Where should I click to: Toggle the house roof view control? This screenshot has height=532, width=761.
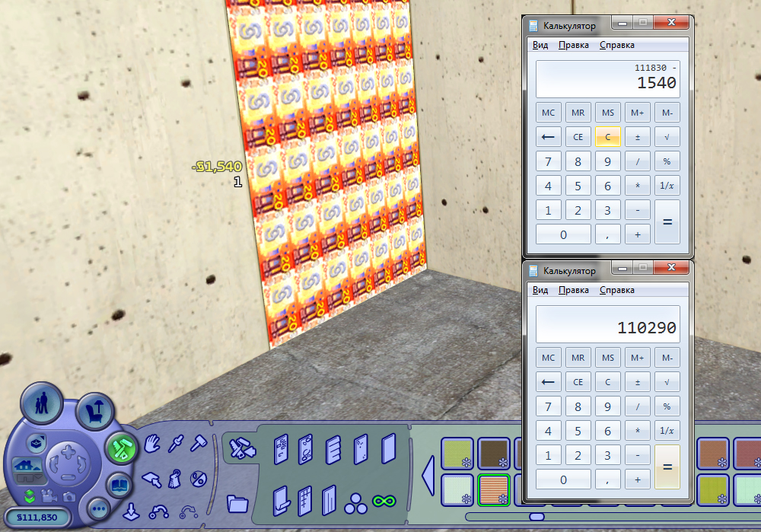tap(27, 466)
